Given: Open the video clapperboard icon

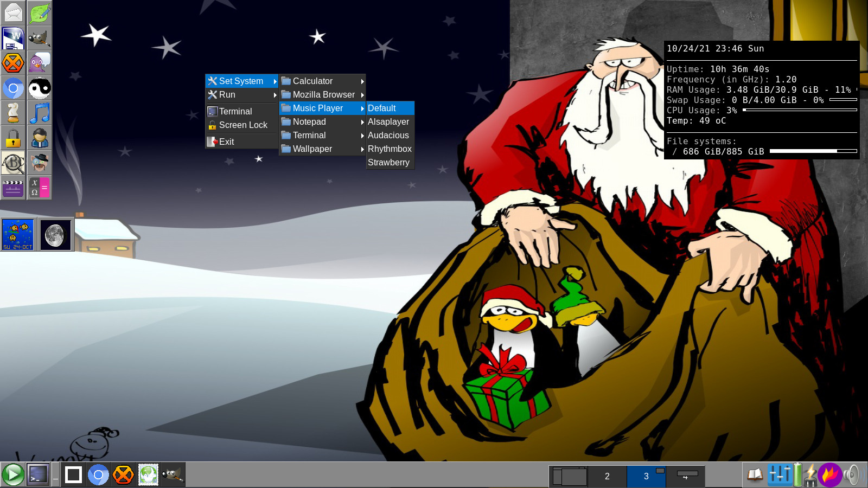Looking at the screenshot, I should pos(13,188).
